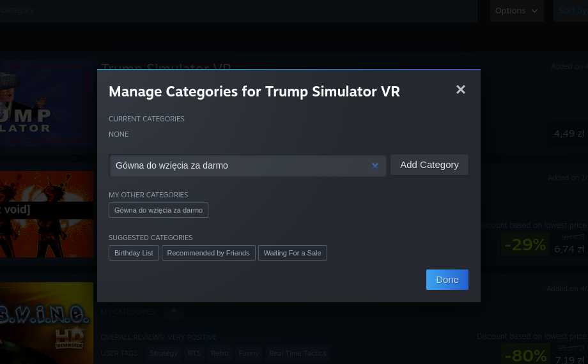Screen dimensions: 588x364
Task: Click the 6,74 zł price
Action: click(569, 249)
